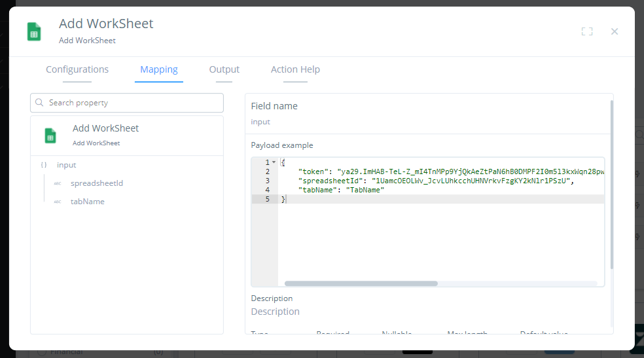Select the tabName property

pyautogui.click(x=88, y=202)
